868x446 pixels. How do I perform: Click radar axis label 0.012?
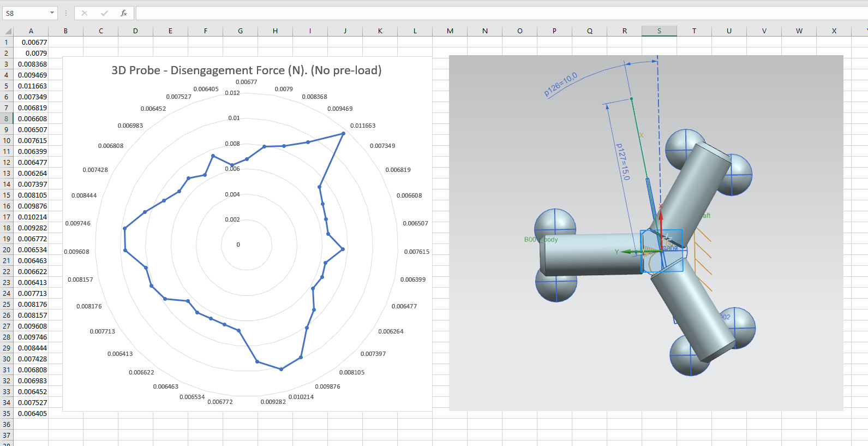(x=232, y=93)
